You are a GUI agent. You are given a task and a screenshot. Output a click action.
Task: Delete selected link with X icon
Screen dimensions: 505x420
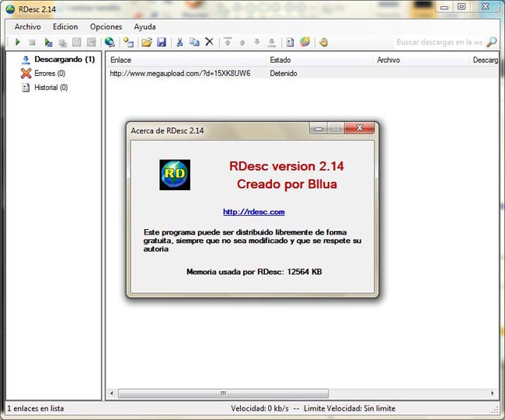(x=209, y=42)
